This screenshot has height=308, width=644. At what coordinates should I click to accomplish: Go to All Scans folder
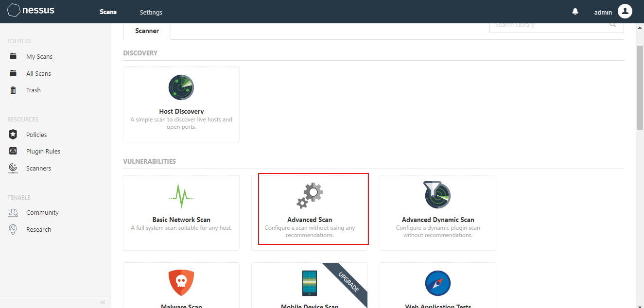(x=38, y=73)
